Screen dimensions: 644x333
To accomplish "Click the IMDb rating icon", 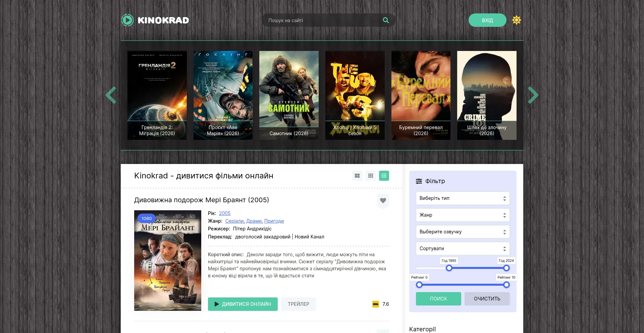I will [x=376, y=304].
